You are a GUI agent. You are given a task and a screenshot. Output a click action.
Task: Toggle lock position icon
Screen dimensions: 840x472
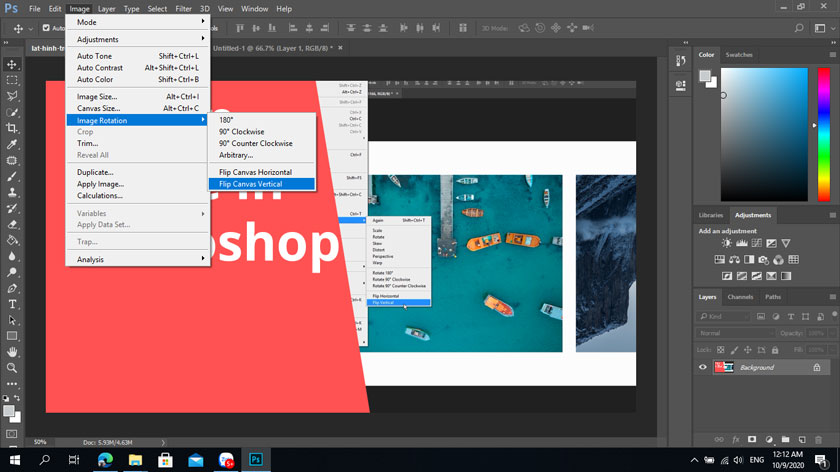click(x=748, y=350)
